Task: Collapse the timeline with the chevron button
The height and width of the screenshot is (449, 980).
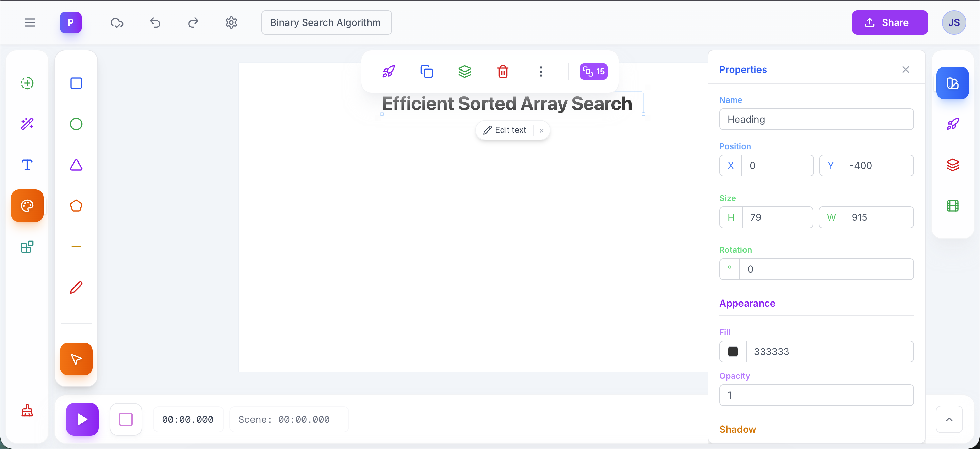Action: [x=949, y=419]
